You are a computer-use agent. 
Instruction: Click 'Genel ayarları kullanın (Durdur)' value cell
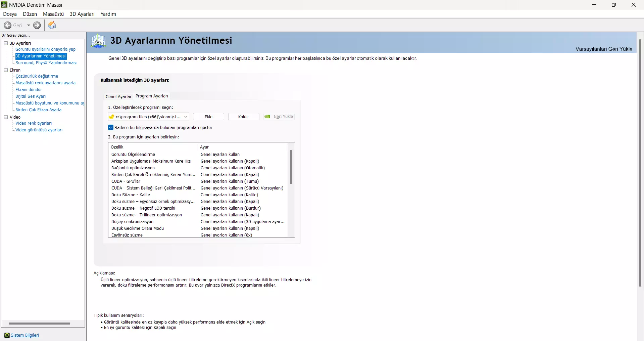231,208
